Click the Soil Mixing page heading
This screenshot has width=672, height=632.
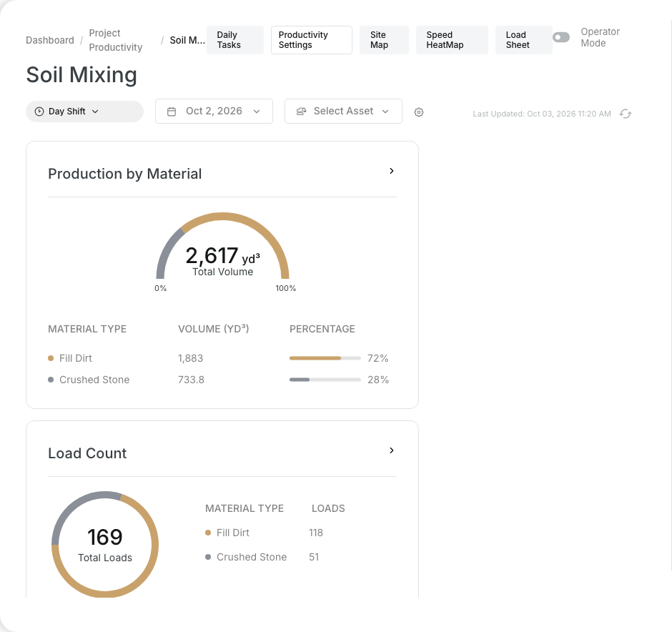coord(81,75)
